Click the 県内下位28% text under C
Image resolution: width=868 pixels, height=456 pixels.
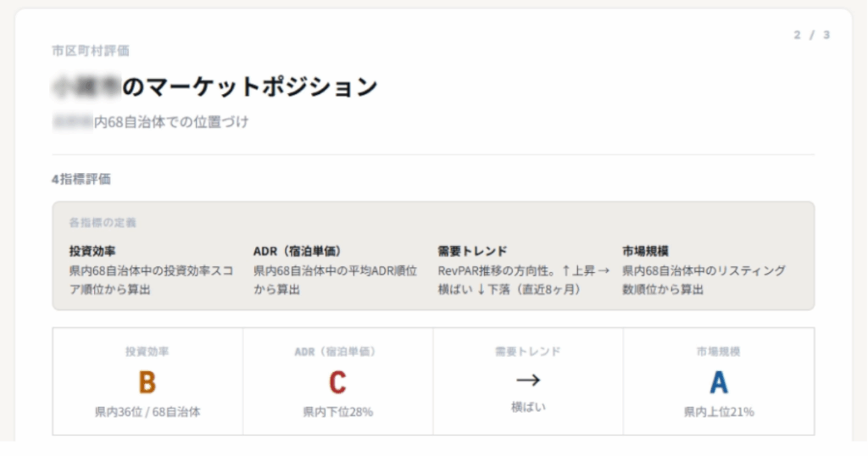pos(337,413)
